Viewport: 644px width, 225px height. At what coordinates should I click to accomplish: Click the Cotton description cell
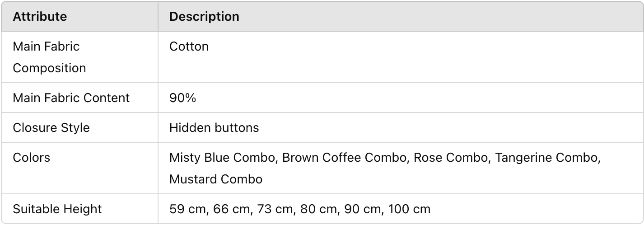pos(189,47)
